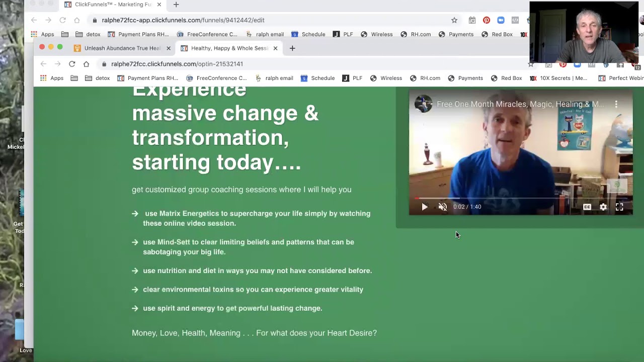Open 'FreeConference C...' bookmark in front window

tap(216, 78)
